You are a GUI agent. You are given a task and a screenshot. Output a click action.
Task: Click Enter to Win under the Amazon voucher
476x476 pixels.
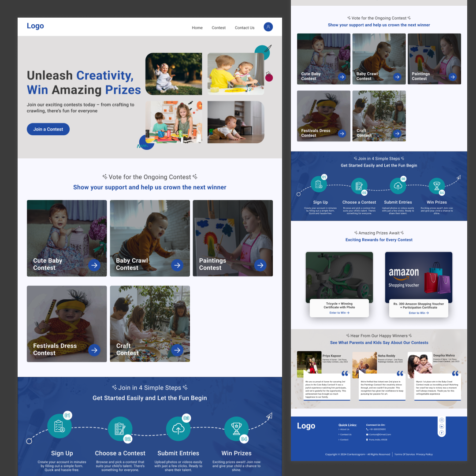(x=418, y=313)
